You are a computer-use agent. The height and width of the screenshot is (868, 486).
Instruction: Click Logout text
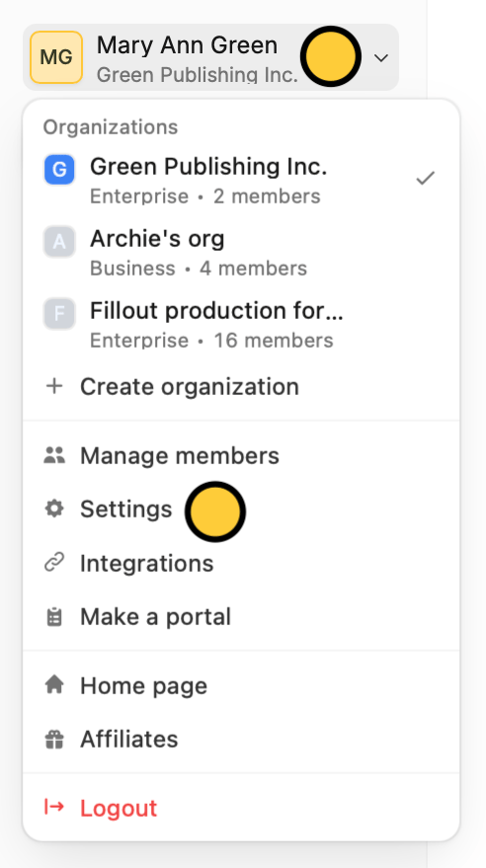coord(119,808)
